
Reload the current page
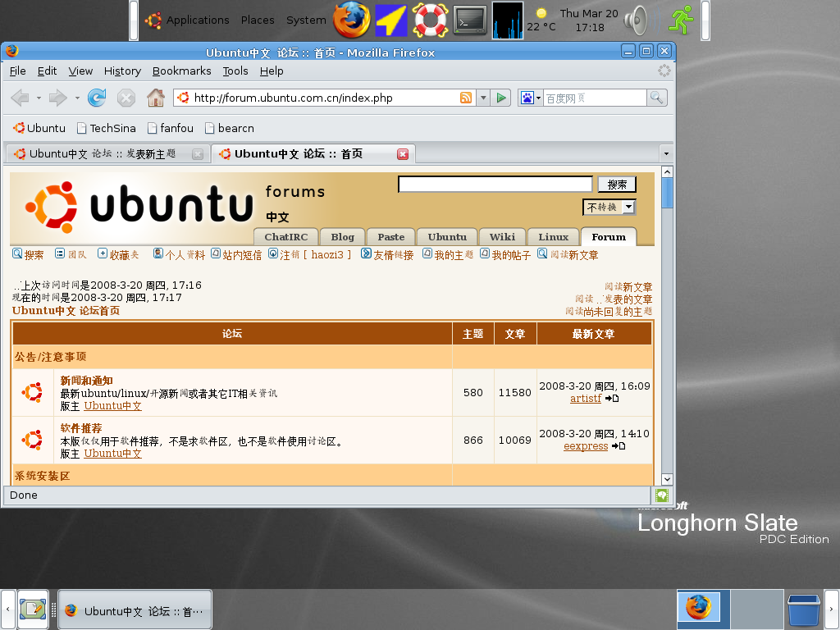coord(97,98)
